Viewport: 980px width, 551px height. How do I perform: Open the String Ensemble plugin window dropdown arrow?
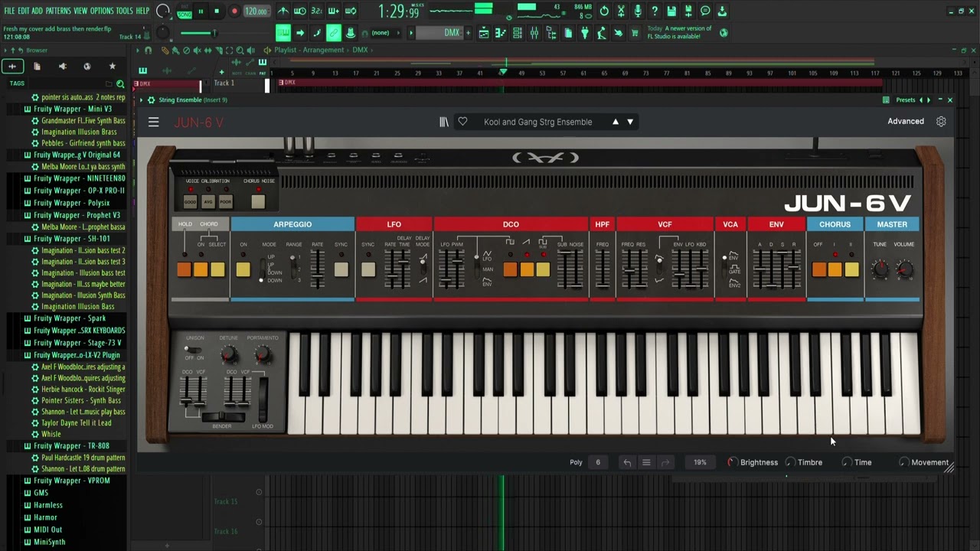[142, 100]
